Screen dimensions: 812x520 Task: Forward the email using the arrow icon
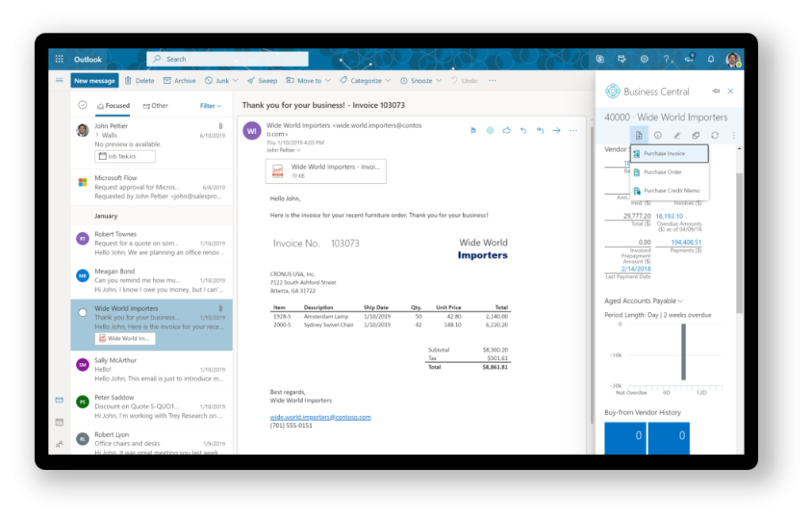click(x=557, y=130)
